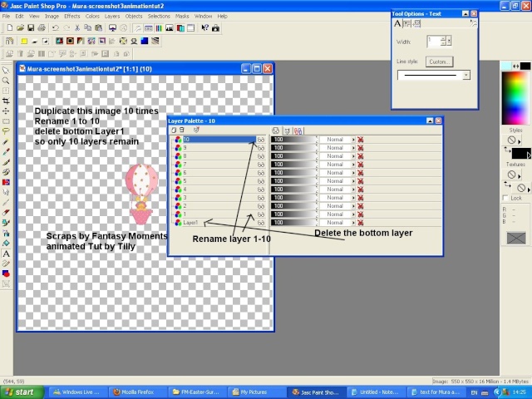This screenshot has width=532, height=399.
Task: Select the Freehand lasso tool
Action: [x=6, y=131]
